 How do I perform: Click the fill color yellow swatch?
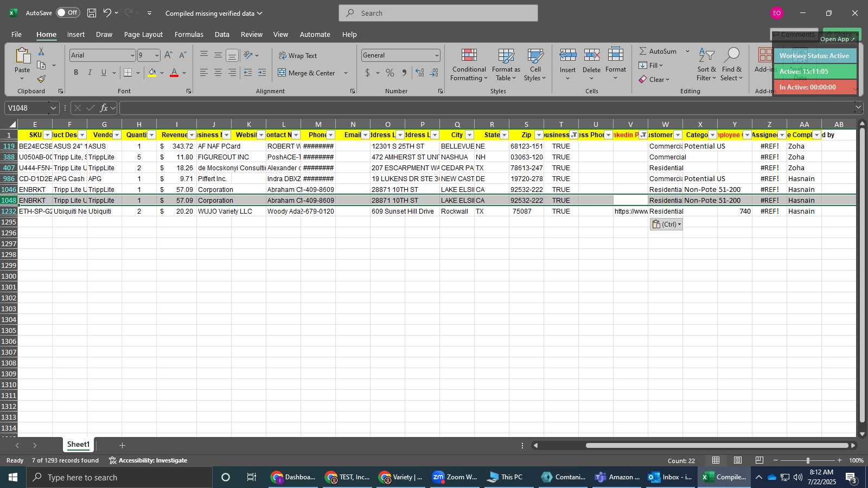pyautogui.click(x=152, y=73)
